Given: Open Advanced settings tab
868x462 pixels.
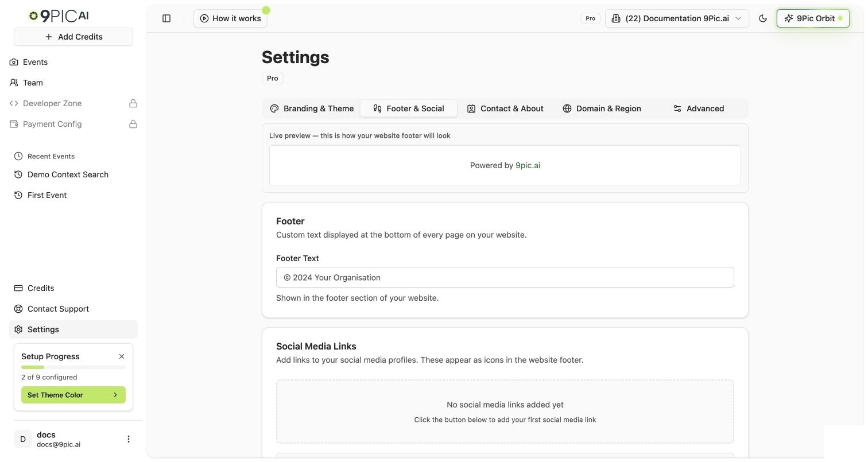Looking at the screenshot, I should (x=699, y=108).
